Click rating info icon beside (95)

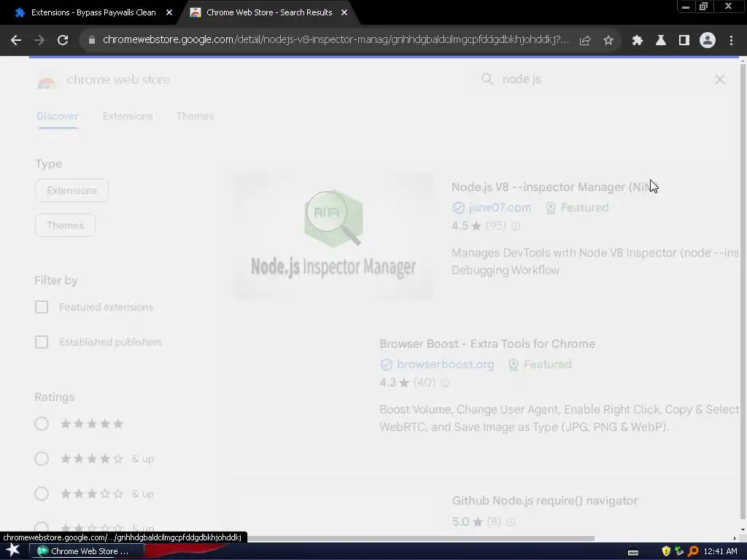(516, 226)
